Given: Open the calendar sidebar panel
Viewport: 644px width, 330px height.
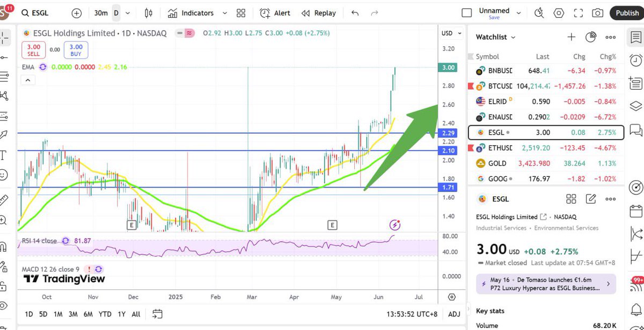Looking at the screenshot, I should pos(636,211).
